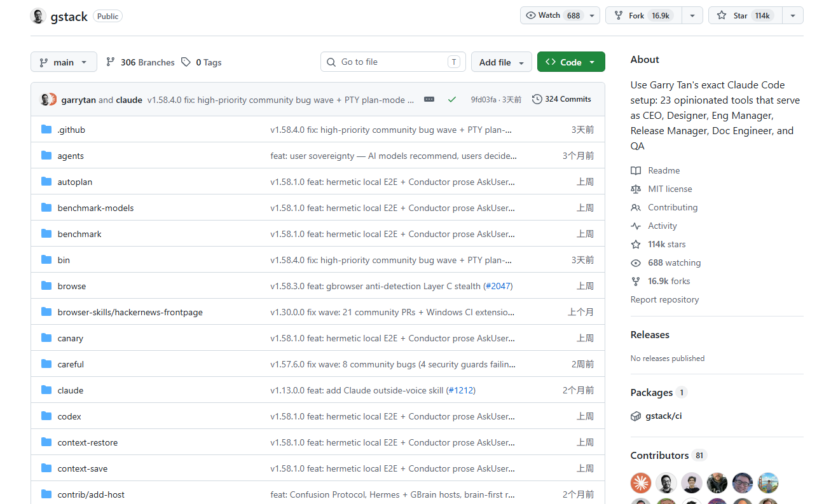This screenshot has height=504, width=831.
Task: Click the people icon beside Contributing
Action: pos(636,207)
